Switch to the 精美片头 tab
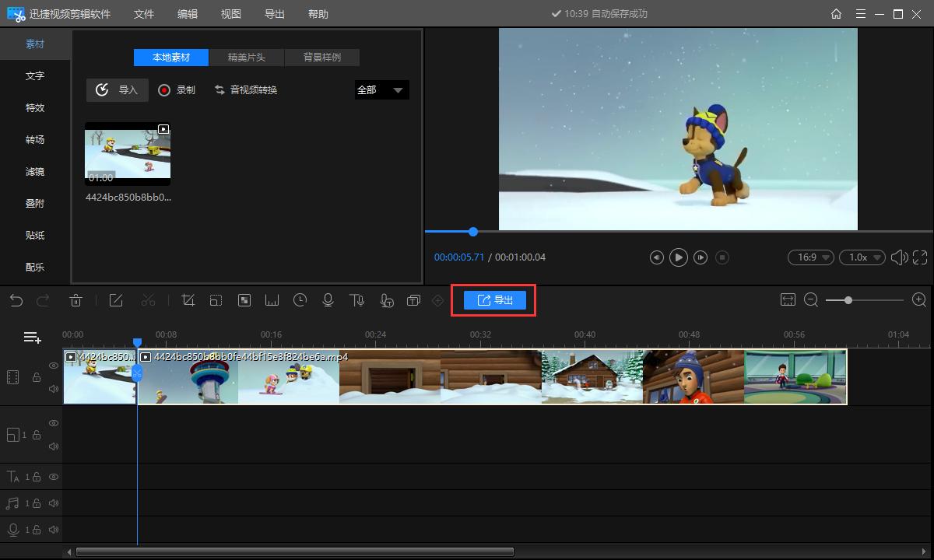The height and width of the screenshot is (560, 934). 246,58
